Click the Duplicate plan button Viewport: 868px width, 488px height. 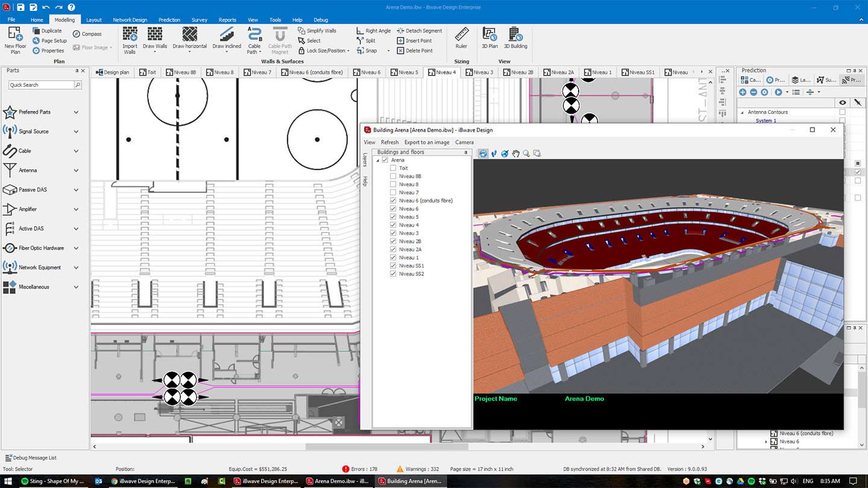[x=47, y=31]
